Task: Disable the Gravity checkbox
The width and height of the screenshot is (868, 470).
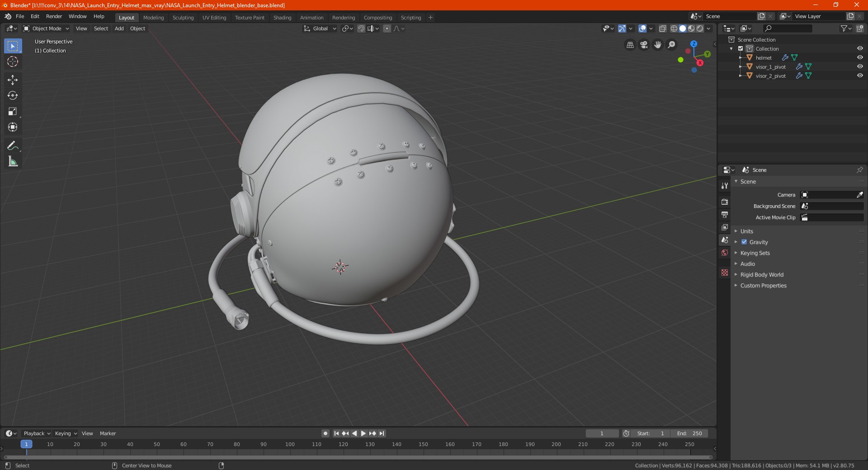Action: (x=744, y=242)
